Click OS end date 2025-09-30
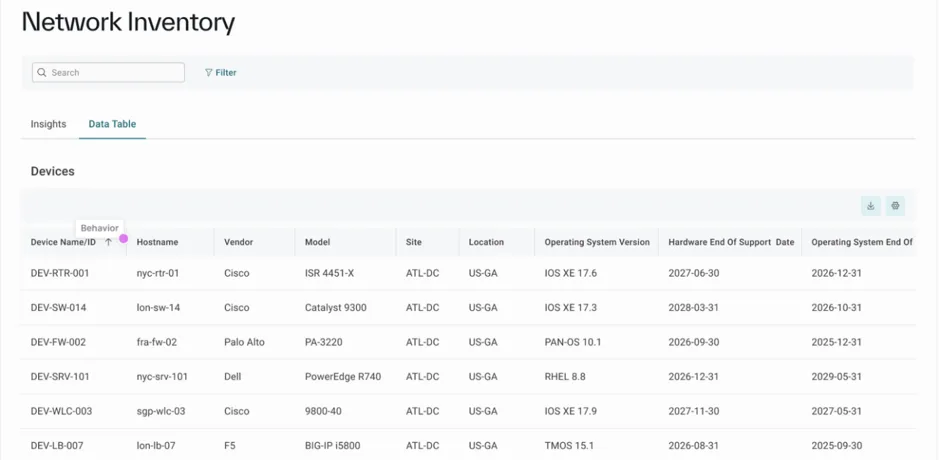The image size is (940, 460). click(x=836, y=446)
